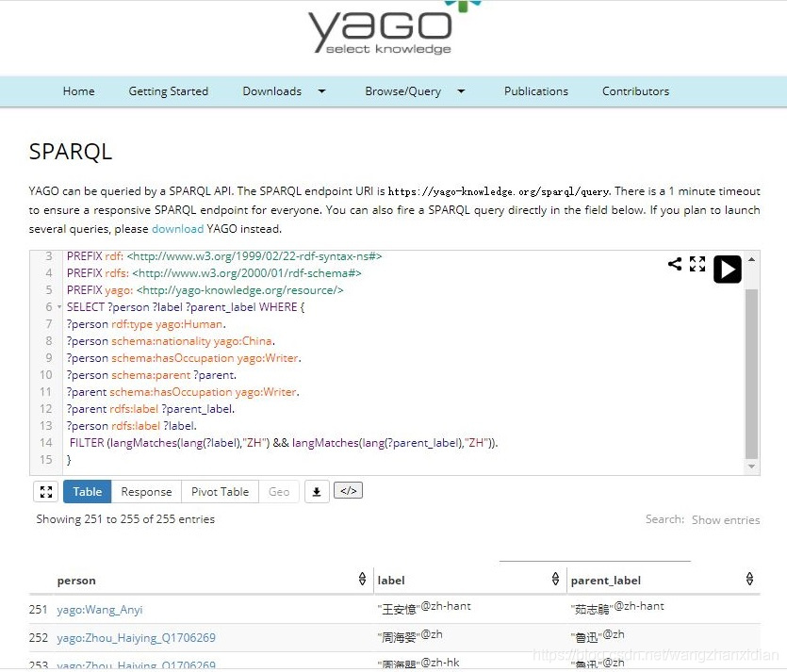This screenshot has height=672, width=787.
Task: Sort by person column
Action: point(362,579)
